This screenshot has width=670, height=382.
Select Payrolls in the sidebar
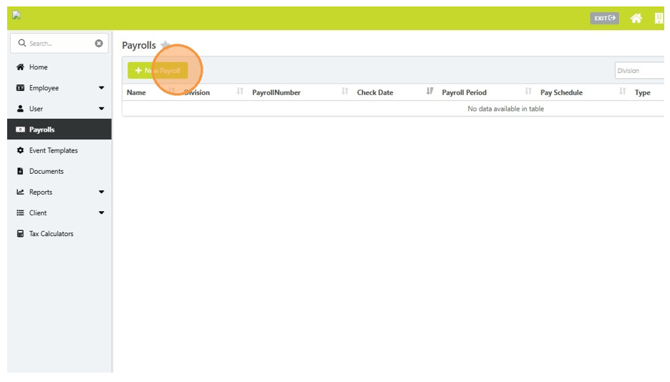click(59, 129)
